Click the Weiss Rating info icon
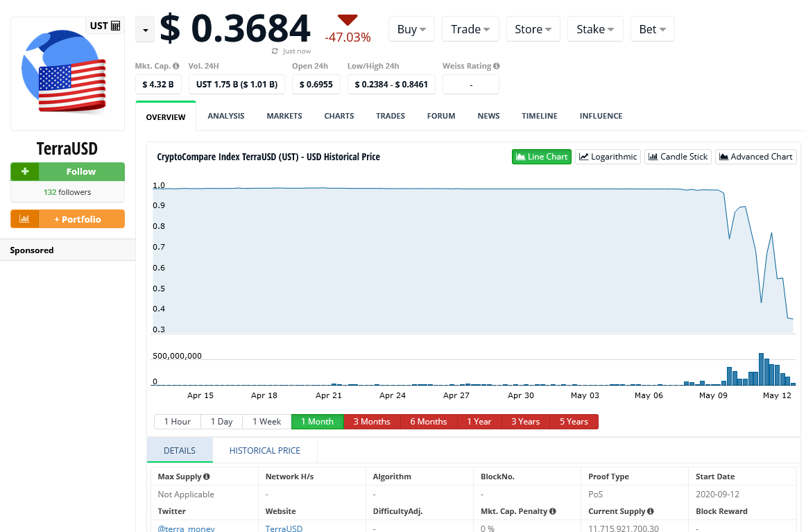806x532 pixels. click(496, 66)
